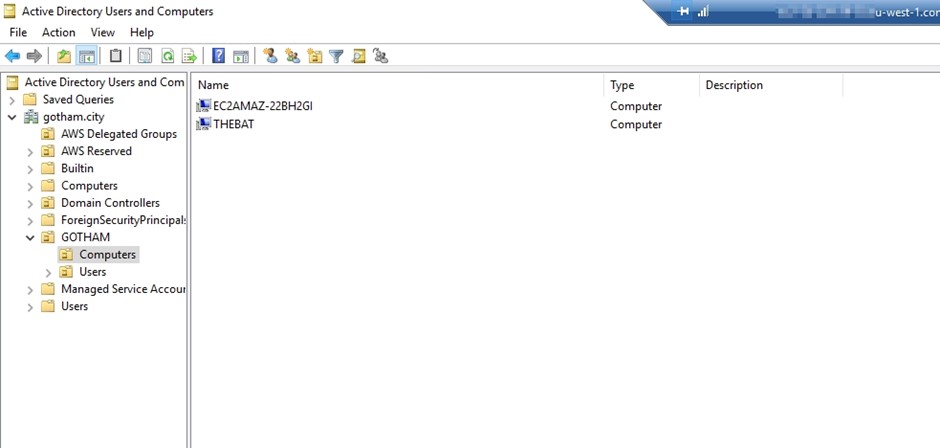Expand the top-level Computers container below Builtin
Image resolution: width=940 pixels, height=448 pixels.
[31, 187]
